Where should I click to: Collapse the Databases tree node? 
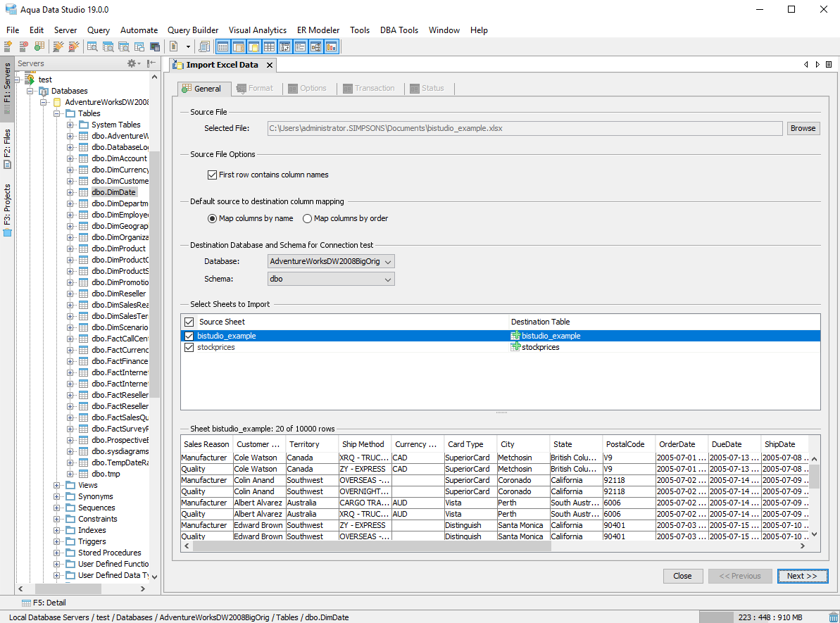(30, 91)
